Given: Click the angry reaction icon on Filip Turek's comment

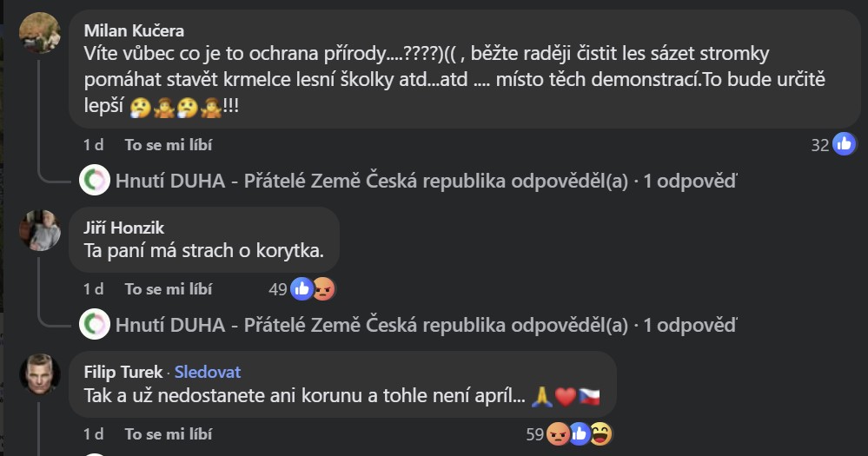Looking at the screenshot, I should 557,433.
